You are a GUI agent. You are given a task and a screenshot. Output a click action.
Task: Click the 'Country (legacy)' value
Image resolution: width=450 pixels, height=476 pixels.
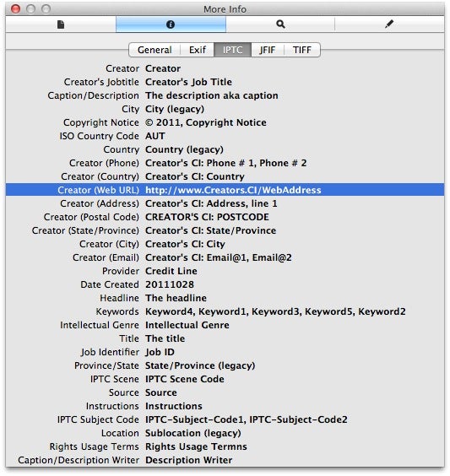click(x=184, y=149)
